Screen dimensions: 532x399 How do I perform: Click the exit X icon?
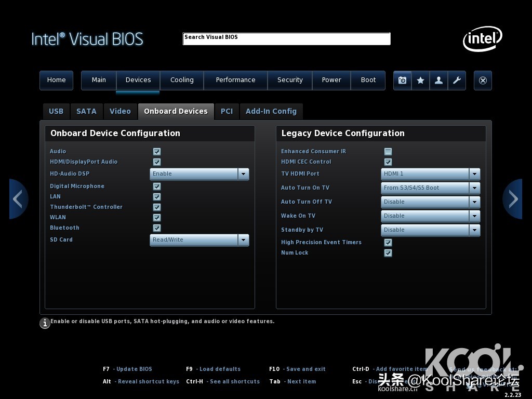(483, 81)
